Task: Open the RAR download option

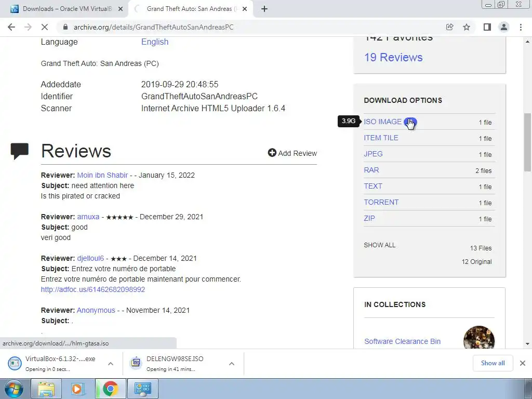Action: pyautogui.click(x=371, y=170)
